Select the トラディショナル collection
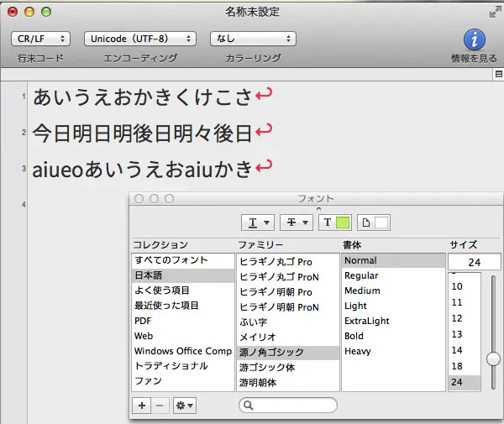 [183, 366]
